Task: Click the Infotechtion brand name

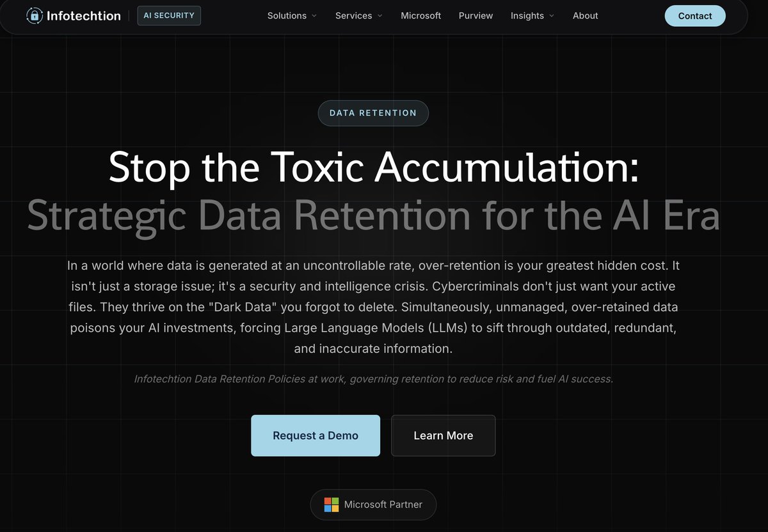Action: click(x=84, y=15)
